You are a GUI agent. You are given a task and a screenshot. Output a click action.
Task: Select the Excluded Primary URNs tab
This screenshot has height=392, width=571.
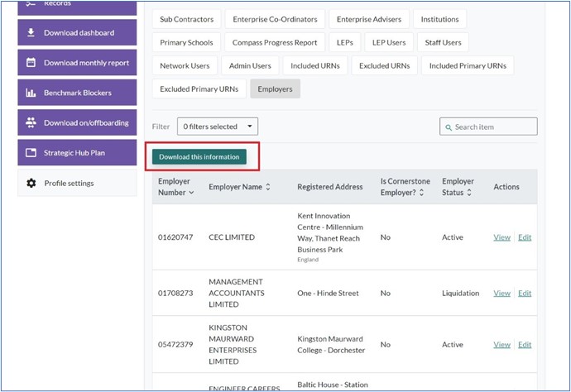pyautogui.click(x=198, y=88)
